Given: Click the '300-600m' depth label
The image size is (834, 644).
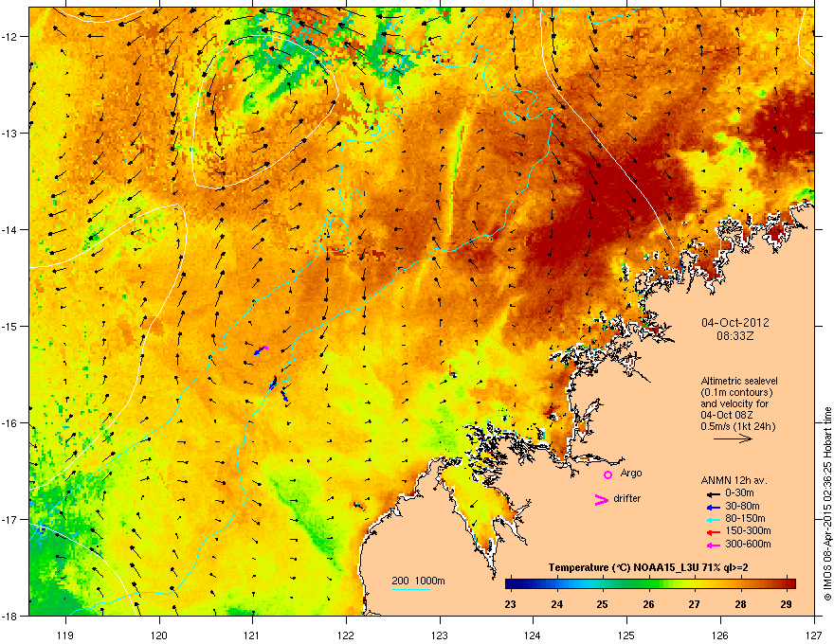Looking at the screenshot, I should 748,544.
